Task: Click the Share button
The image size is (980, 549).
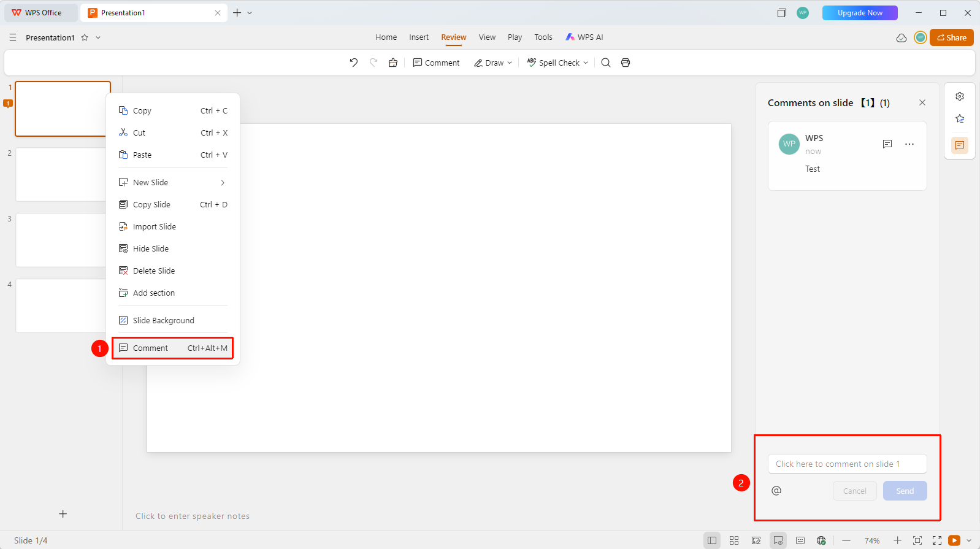Action: [951, 37]
